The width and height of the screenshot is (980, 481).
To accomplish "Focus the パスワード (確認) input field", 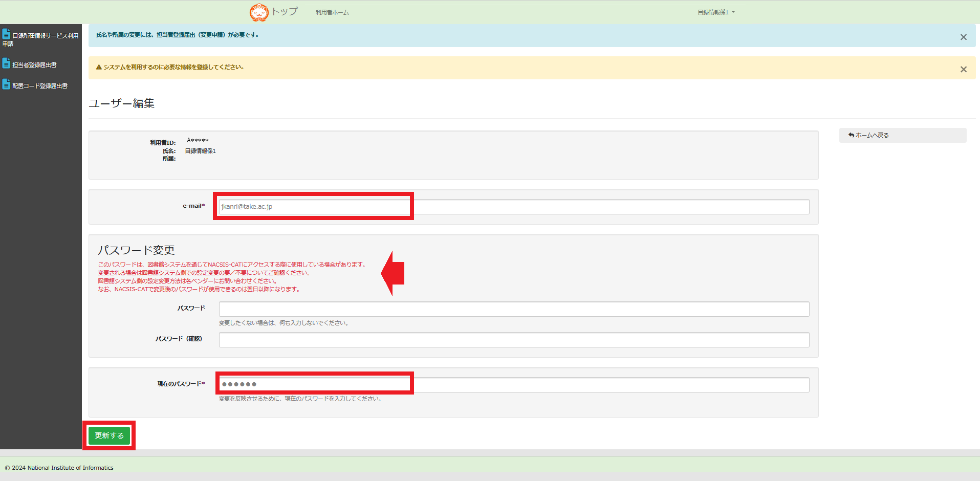I will [x=514, y=340].
